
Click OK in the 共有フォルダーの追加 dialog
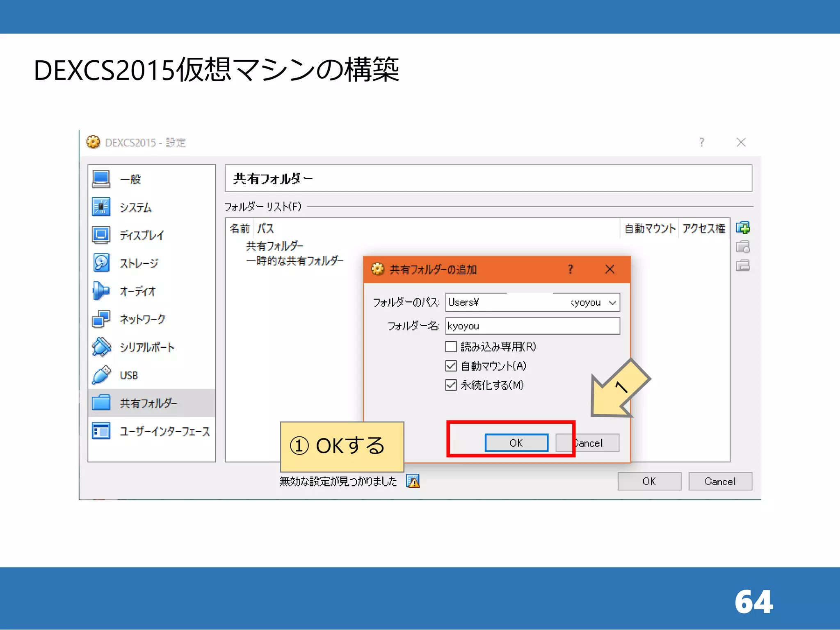click(516, 443)
